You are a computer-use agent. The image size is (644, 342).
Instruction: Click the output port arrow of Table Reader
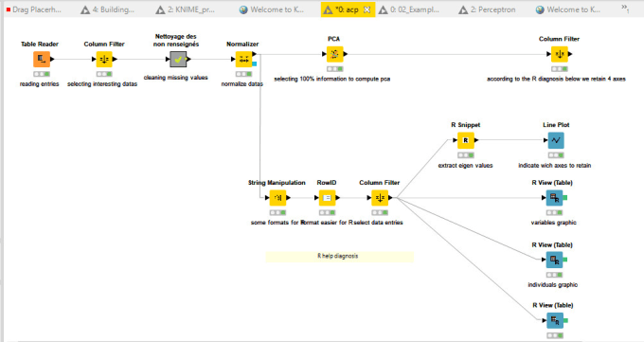52,59
